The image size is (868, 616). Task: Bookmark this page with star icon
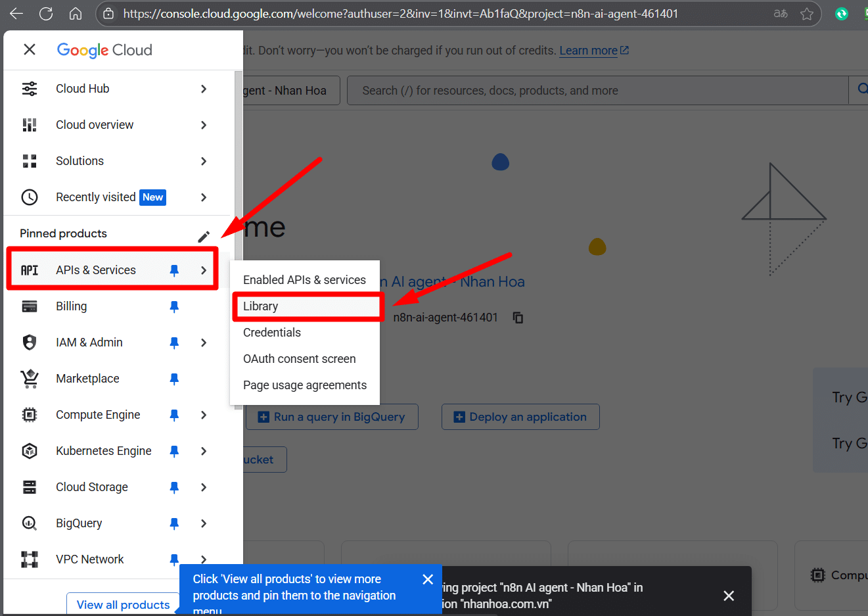coord(807,14)
